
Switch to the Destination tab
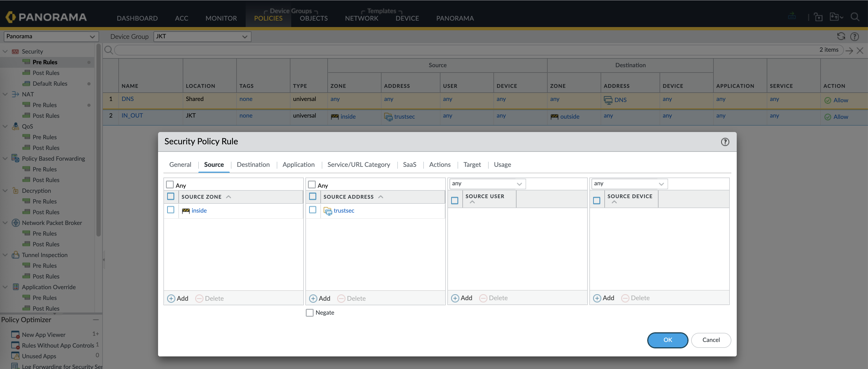(x=253, y=164)
